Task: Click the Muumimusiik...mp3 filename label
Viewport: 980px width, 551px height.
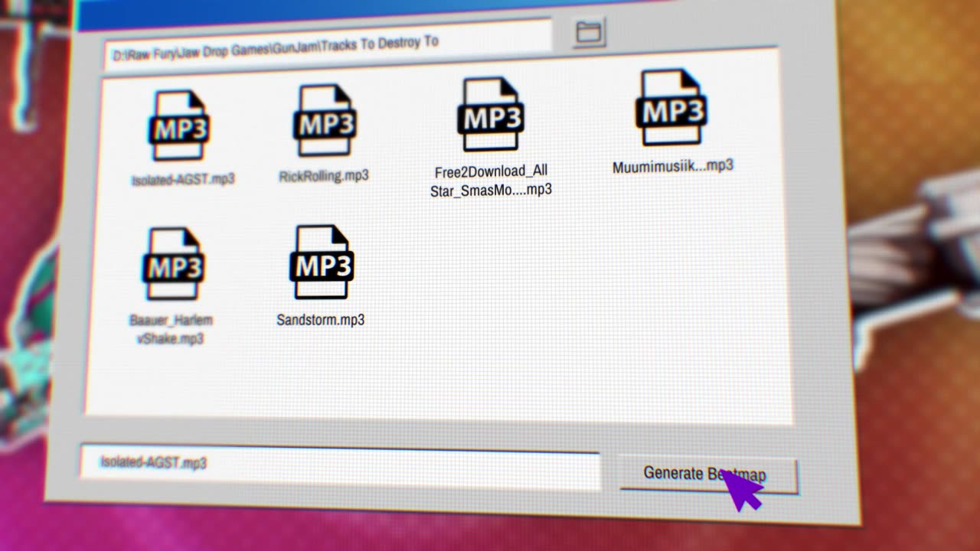Action: point(672,166)
